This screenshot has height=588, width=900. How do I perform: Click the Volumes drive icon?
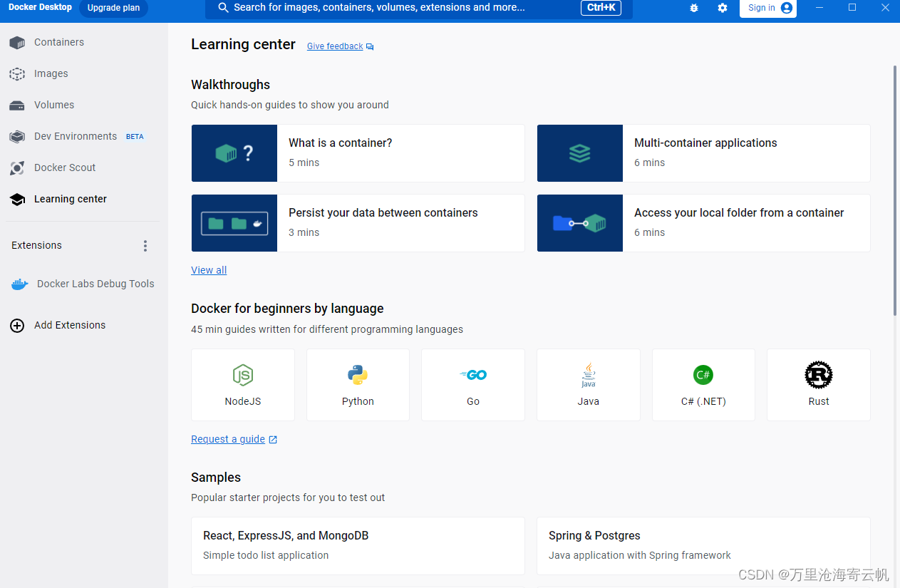point(17,105)
